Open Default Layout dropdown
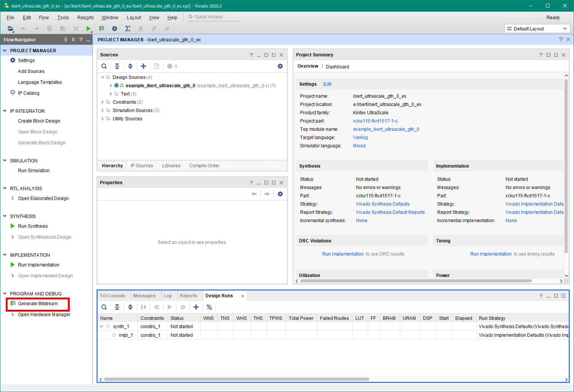 click(x=537, y=29)
